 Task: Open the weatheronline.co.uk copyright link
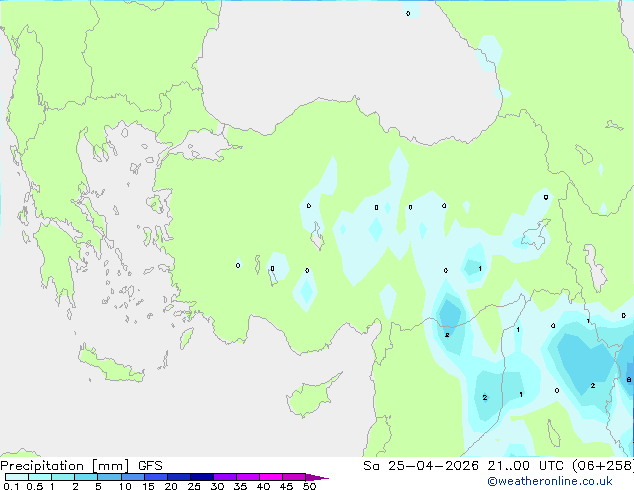click(x=550, y=481)
